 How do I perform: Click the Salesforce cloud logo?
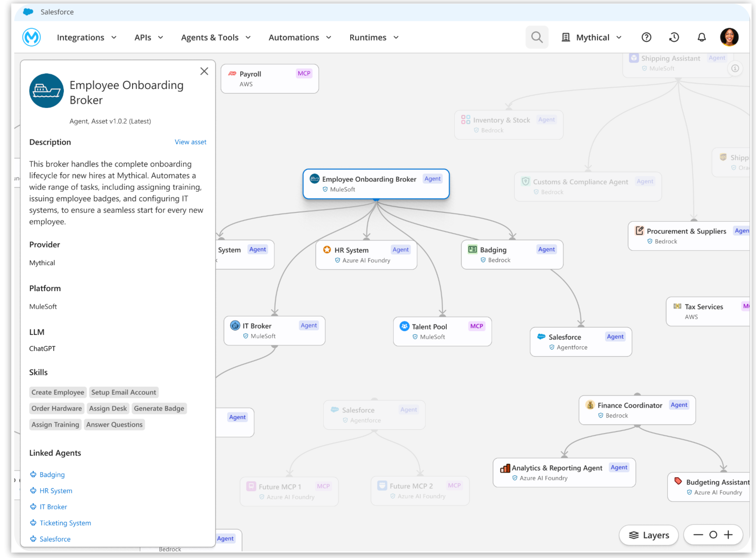pyautogui.click(x=28, y=12)
